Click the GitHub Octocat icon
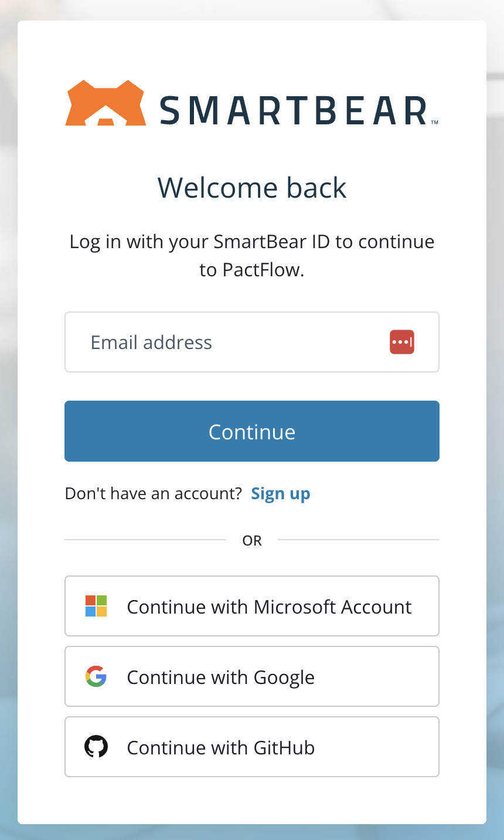 pyautogui.click(x=96, y=747)
